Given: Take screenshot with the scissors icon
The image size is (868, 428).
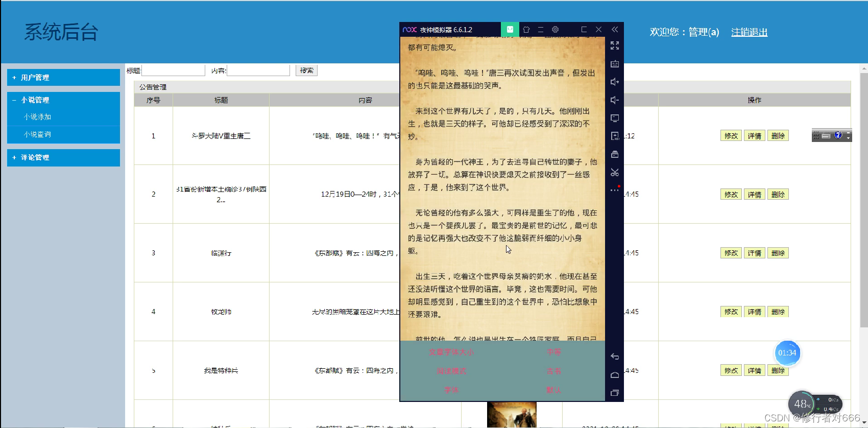Looking at the screenshot, I should click(615, 173).
